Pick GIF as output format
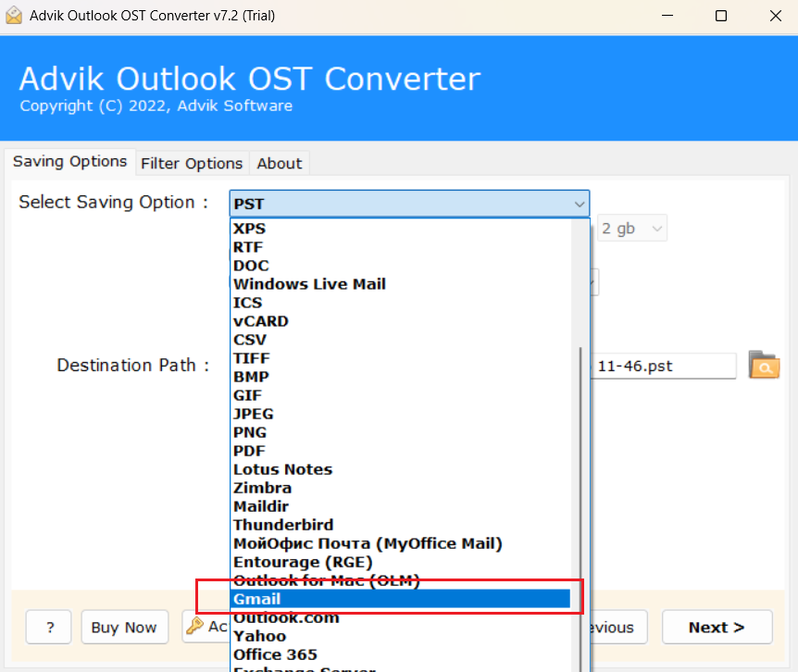 click(401, 395)
